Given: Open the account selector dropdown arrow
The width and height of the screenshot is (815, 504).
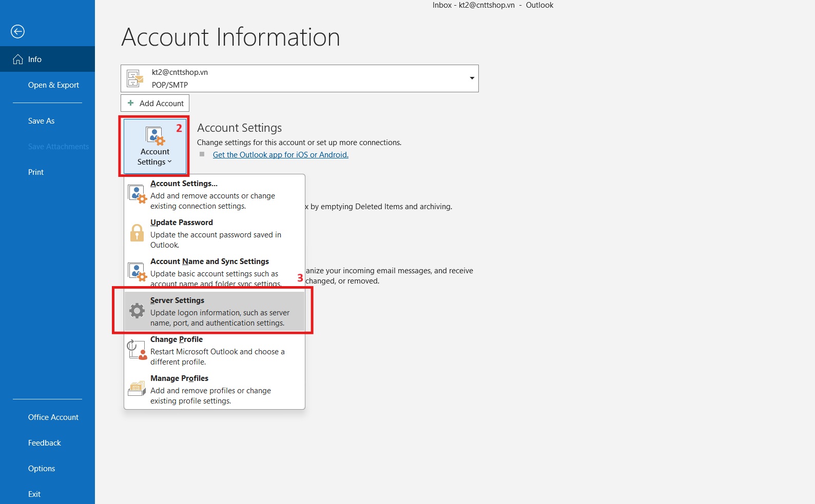Looking at the screenshot, I should pyautogui.click(x=472, y=78).
